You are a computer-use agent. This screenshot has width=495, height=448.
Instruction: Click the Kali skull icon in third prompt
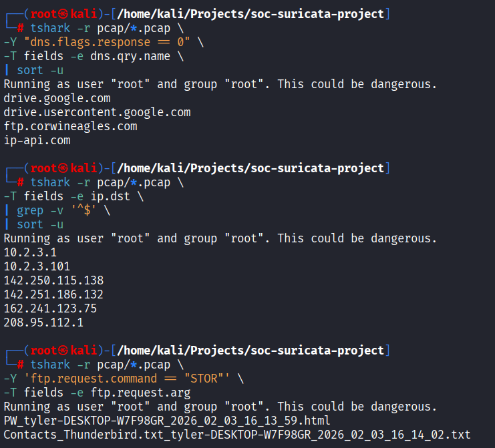point(63,351)
